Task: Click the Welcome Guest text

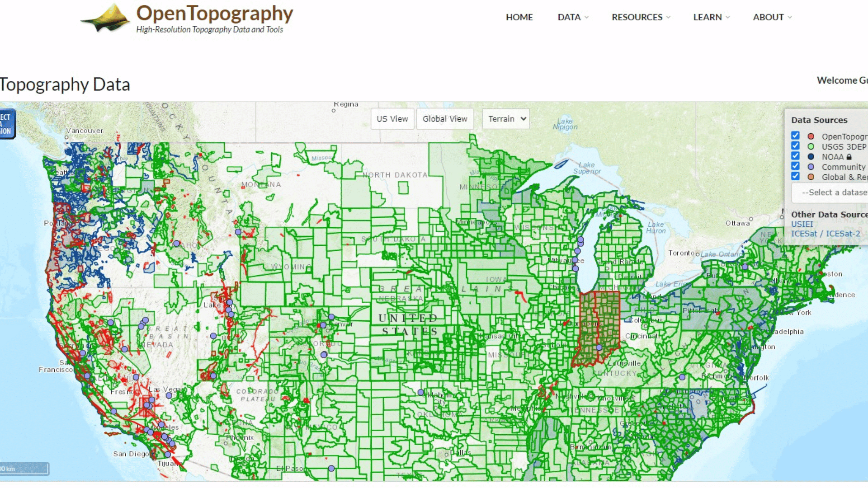Action: (x=842, y=80)
